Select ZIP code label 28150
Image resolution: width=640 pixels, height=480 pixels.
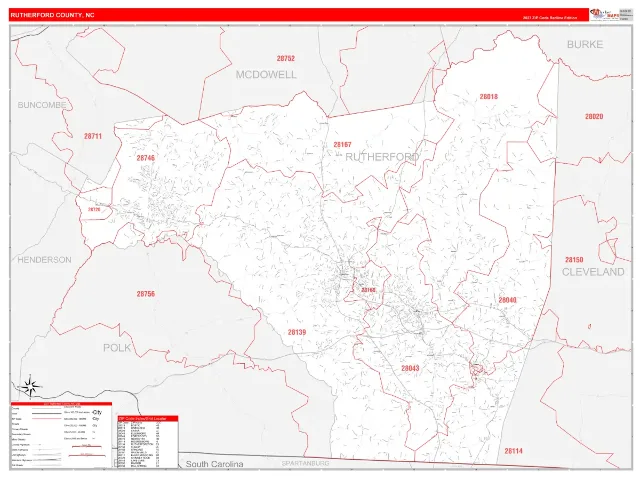[574, 260]
